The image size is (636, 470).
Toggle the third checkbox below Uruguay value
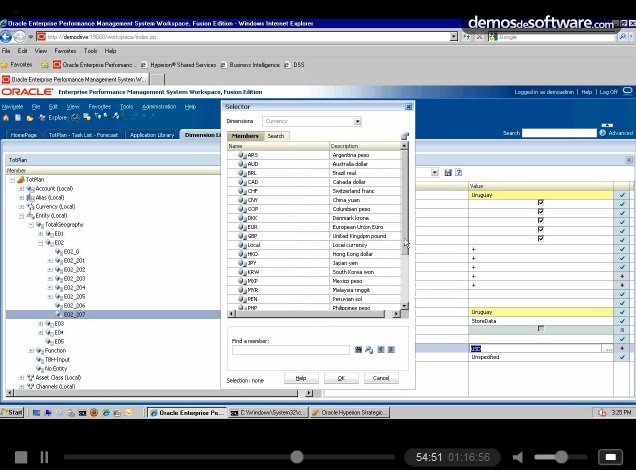coord(541,220)
